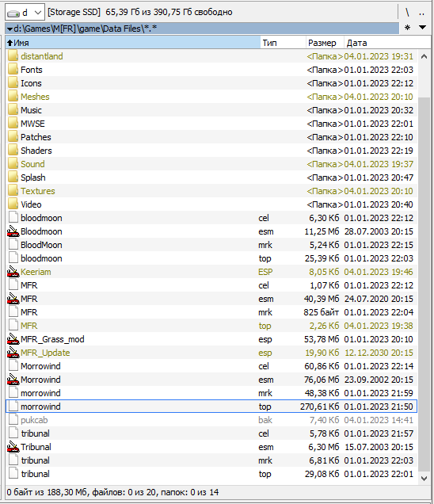Sort by the Дата column header
Image resolution: width=434 pixels, height=504 pixels.
click(387, 43)
